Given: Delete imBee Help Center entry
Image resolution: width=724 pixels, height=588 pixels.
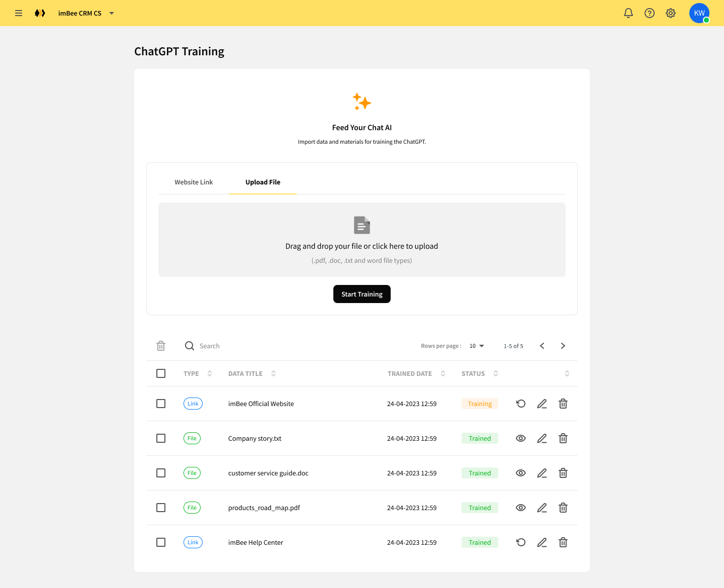Looking at the screenshot, I should [563, 542].
